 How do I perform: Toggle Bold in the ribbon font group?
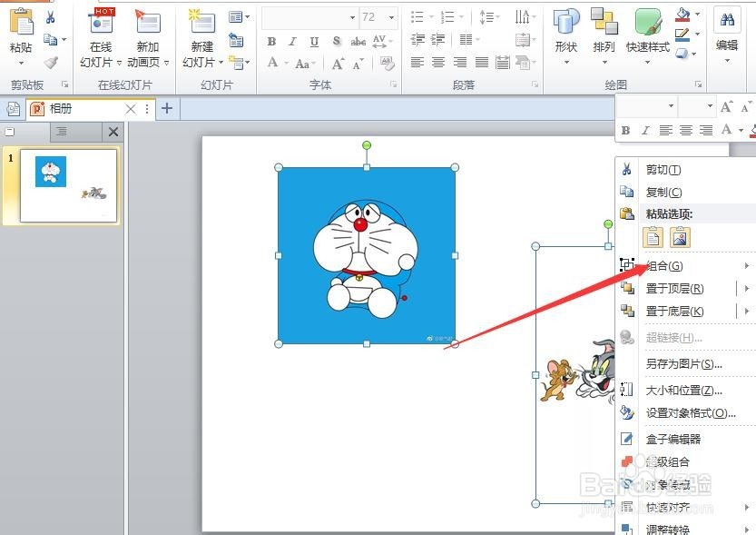(271, 42)
